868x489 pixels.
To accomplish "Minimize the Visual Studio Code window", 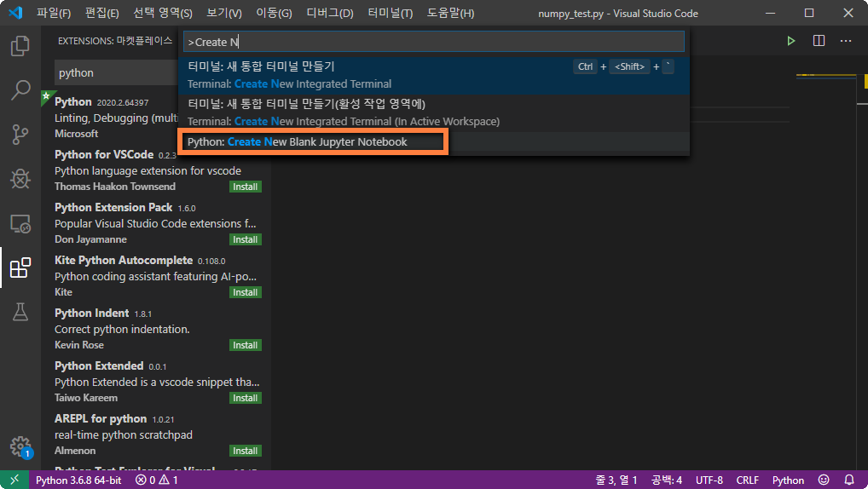I will pos(770,13).
